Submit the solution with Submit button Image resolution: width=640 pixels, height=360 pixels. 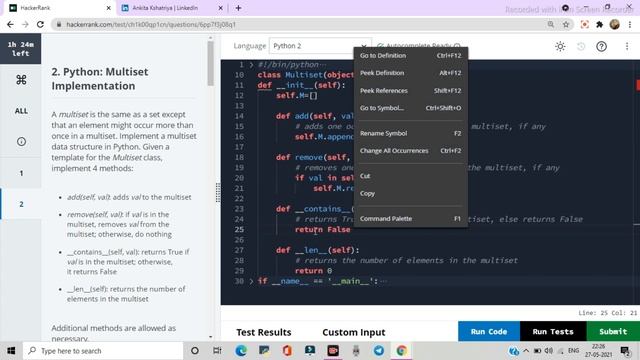click(x=613, y=331)
